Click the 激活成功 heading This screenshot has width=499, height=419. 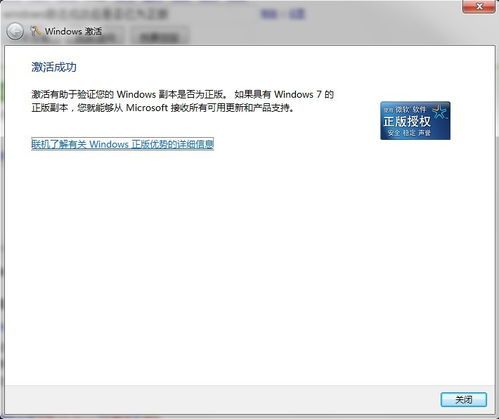[x=54, y=67]
